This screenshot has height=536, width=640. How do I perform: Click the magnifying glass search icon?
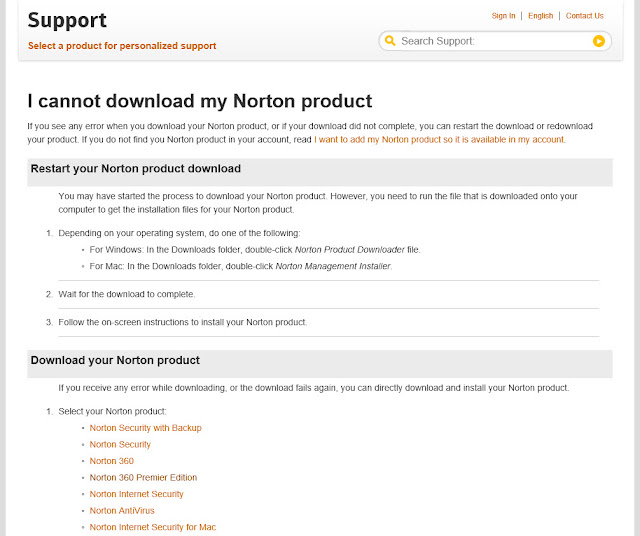tap(390, 41)
